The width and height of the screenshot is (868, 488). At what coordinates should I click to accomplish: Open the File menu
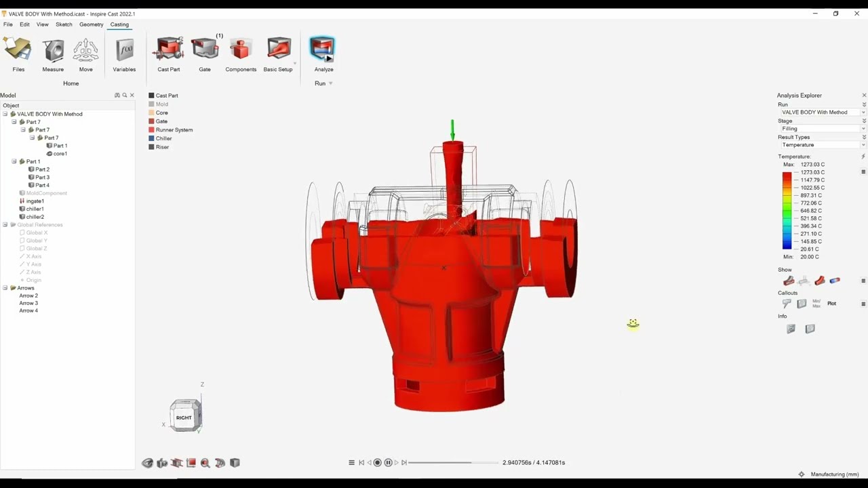[x=8, y=24]
